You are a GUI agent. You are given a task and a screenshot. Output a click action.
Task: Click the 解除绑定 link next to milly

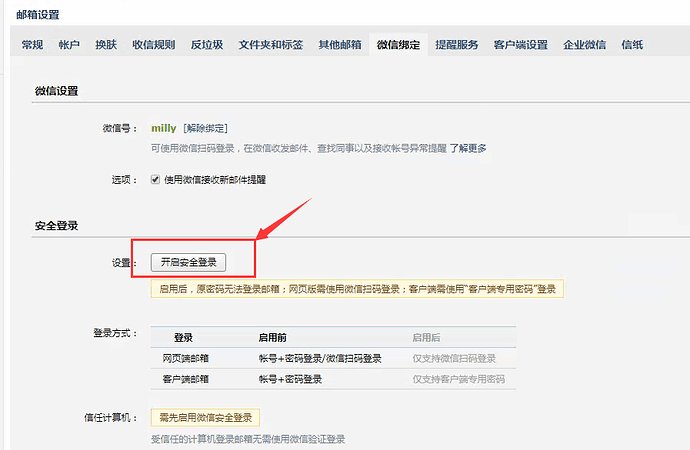(x=205, y=129)
